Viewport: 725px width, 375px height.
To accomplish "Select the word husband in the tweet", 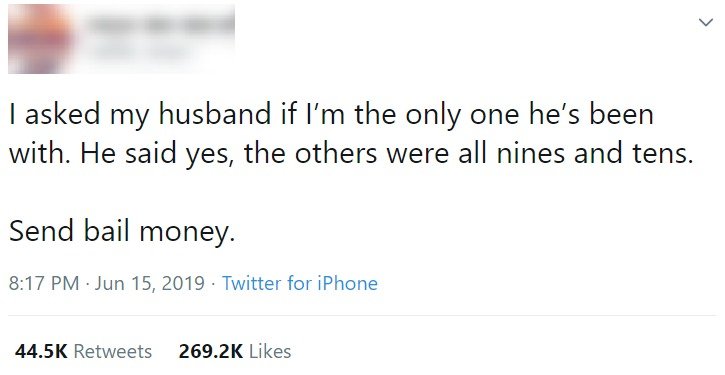I will click(x=215, y=114).
